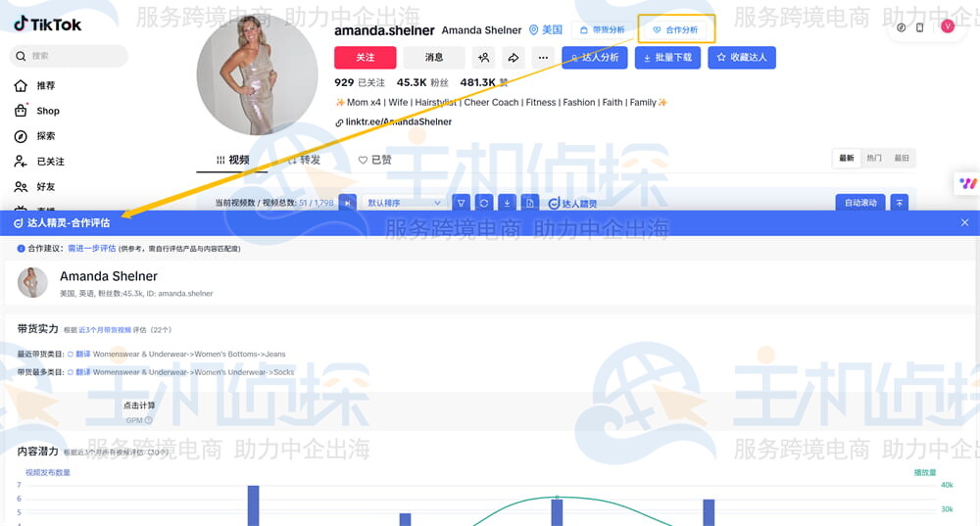This screenshot has height=526, width=980.
Task: Click the GPM help question icon
Action: coord(149,420)
